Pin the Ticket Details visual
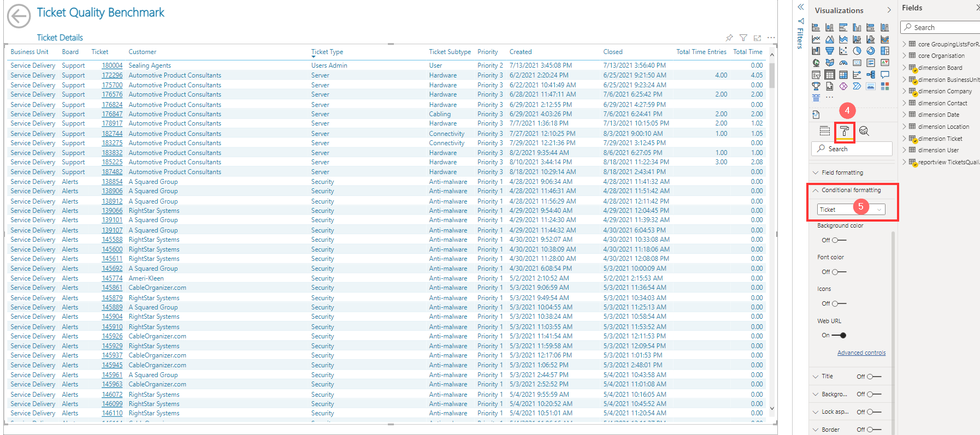Screen dimensions: 980x435 coord(729,38)
